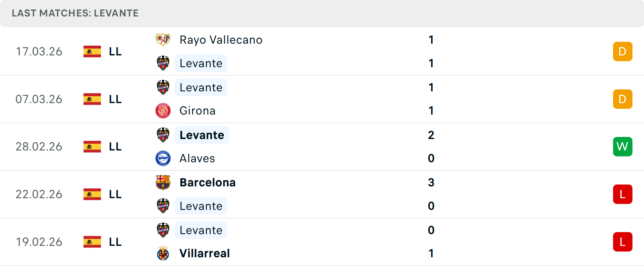Click Spain flag beside 19.02.26 match
Viewport: 644px width, 266px height.
tap(92, 242)
